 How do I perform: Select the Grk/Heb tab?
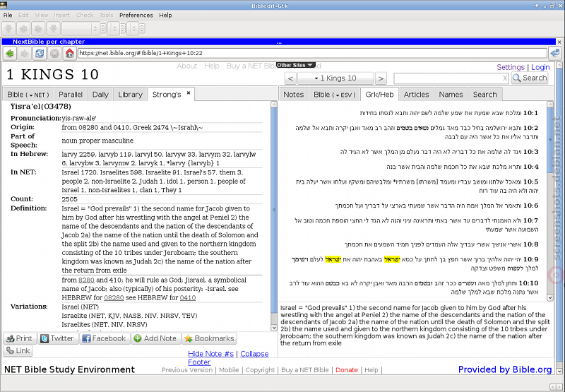379,95
